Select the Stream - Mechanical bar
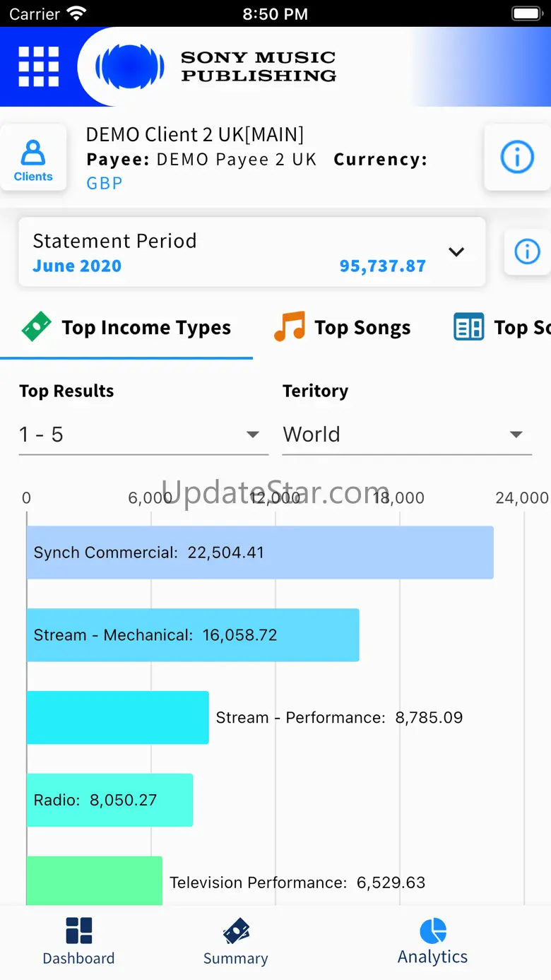The image size is (551, 980). click(x=193, y=635)
